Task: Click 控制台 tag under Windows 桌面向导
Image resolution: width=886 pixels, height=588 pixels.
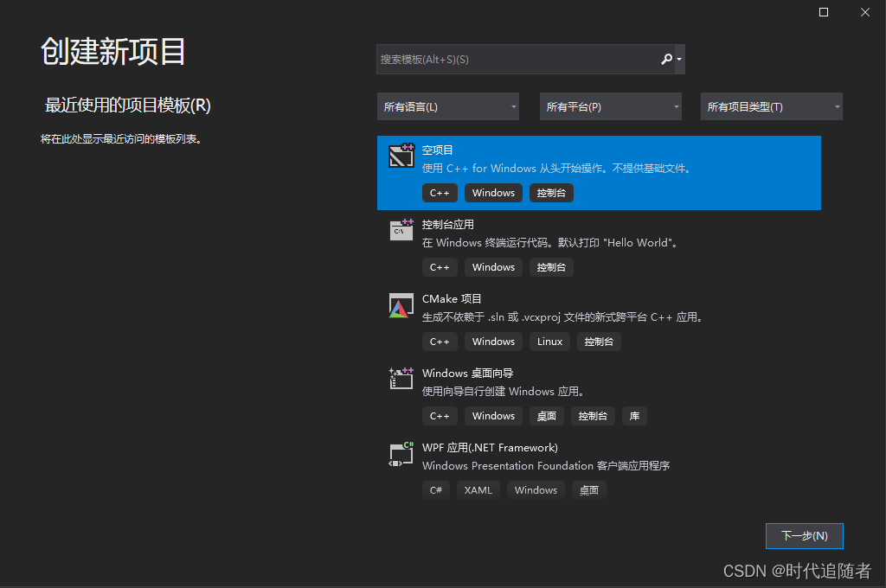Action: 593,416
